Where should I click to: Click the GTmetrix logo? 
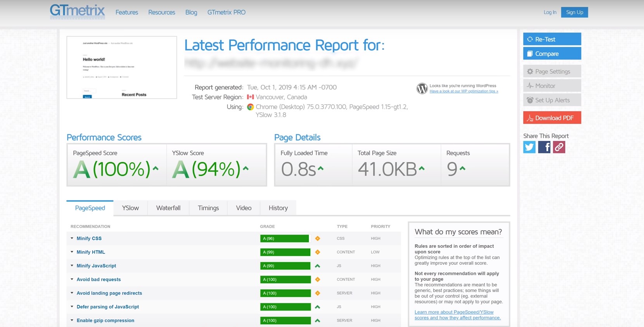coord(77,11)
